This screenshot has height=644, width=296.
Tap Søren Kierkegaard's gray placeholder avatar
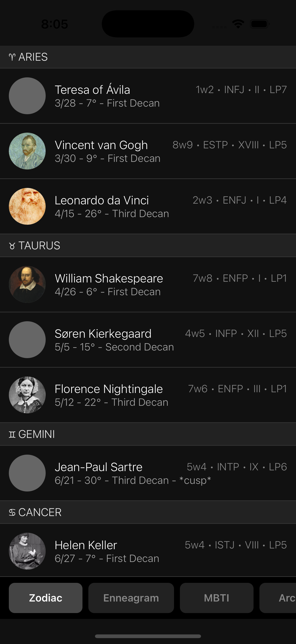(x=27, y=339)
